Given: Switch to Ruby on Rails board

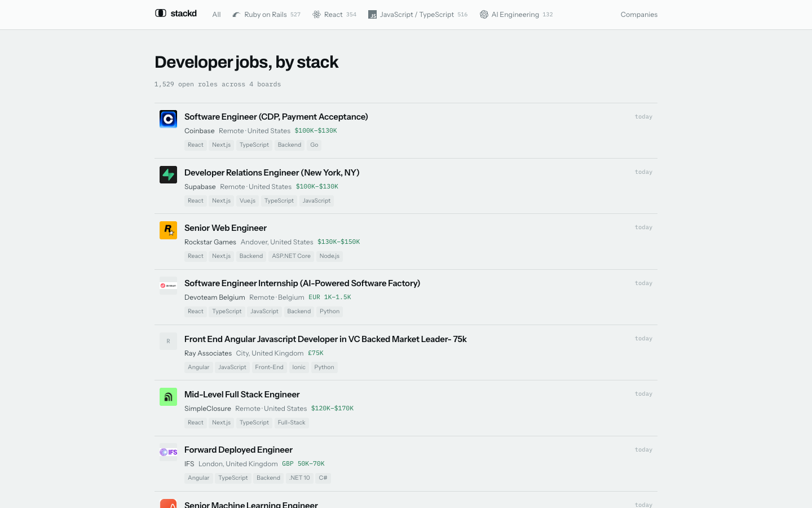Looking at the screenshot, I should pyautogui.click(x=266, y=15).
